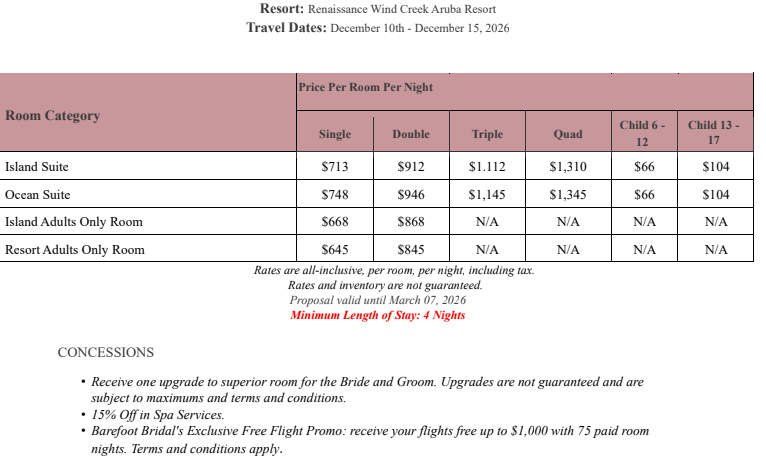Click the Resort Adults Only Room label

pyautogui.click(x=75, y=249)
